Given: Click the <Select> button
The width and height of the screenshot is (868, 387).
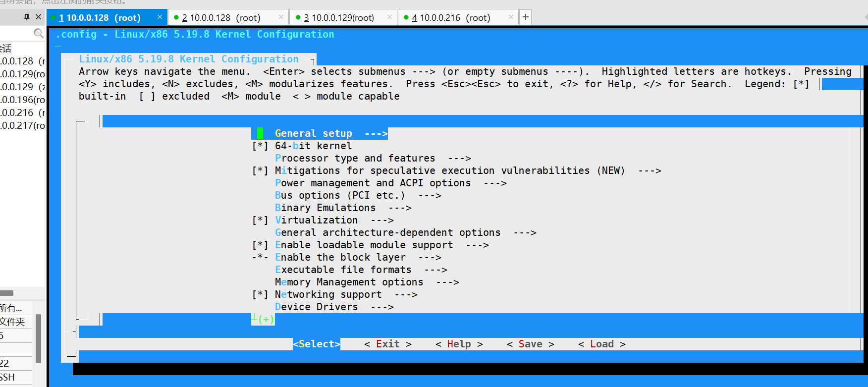Looking at the screenshot, I should pyautogui.click(x=317, y=344).
